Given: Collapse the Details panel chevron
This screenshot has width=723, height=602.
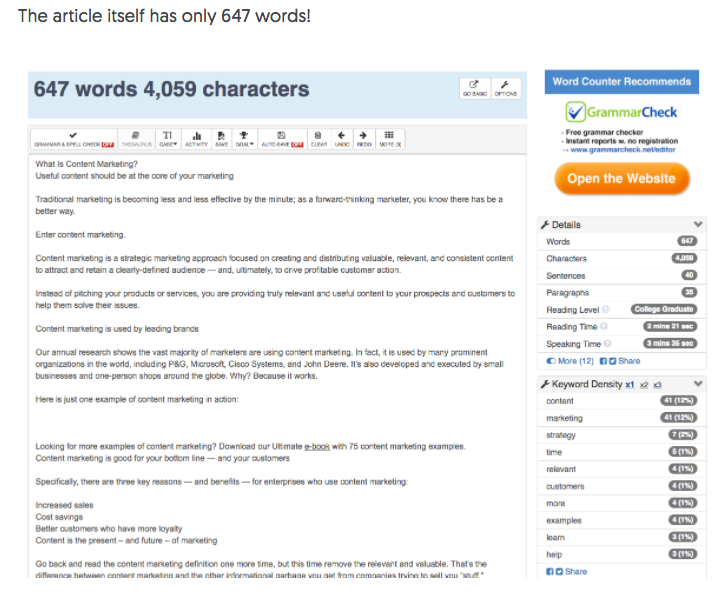Looking at the screenshot, I should coord(698,224).
